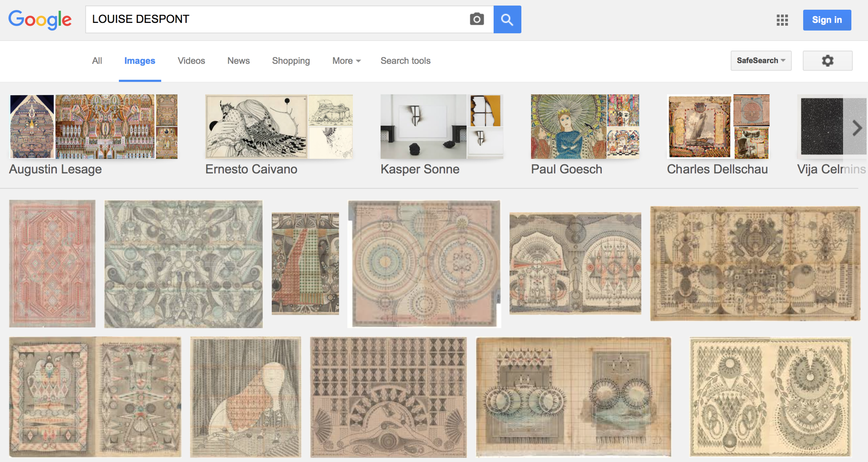Open the wide sepia ornamental drawing result
The width and height of the screenshot is (868, 462).
point(755,264)
